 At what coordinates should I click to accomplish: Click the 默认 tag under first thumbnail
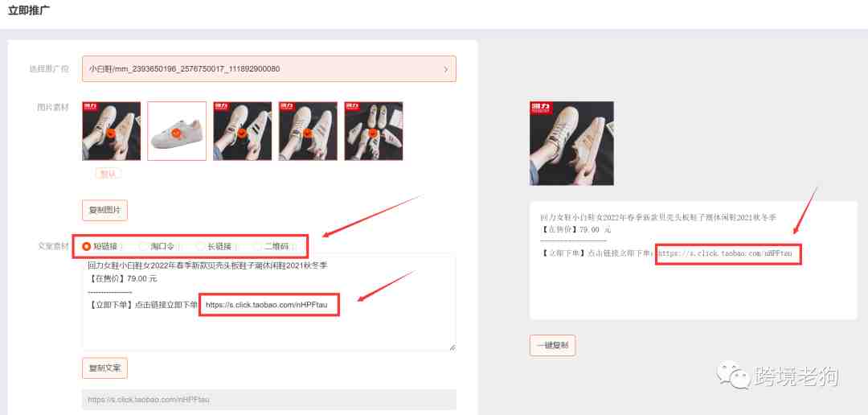pos(108,174)
